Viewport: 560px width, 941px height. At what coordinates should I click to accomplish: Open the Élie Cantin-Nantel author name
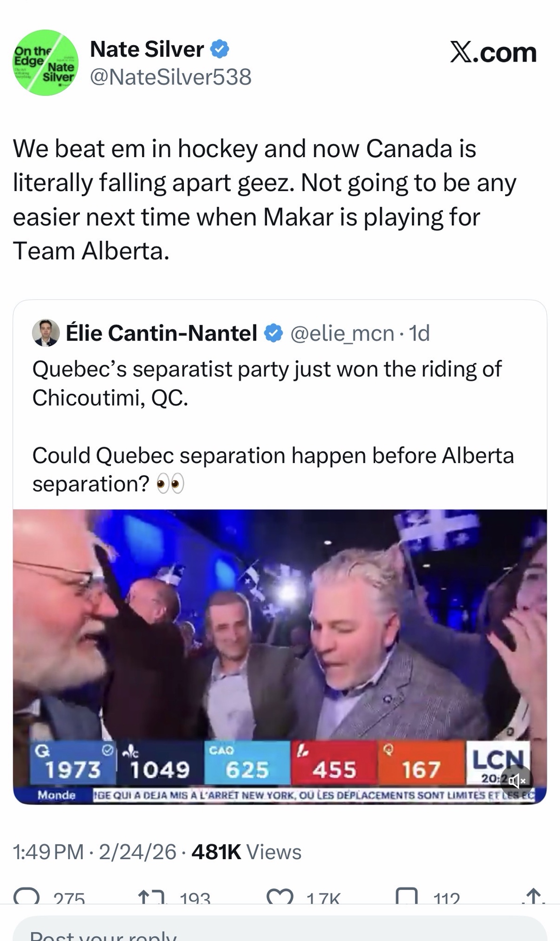click(x=161, y=333)
